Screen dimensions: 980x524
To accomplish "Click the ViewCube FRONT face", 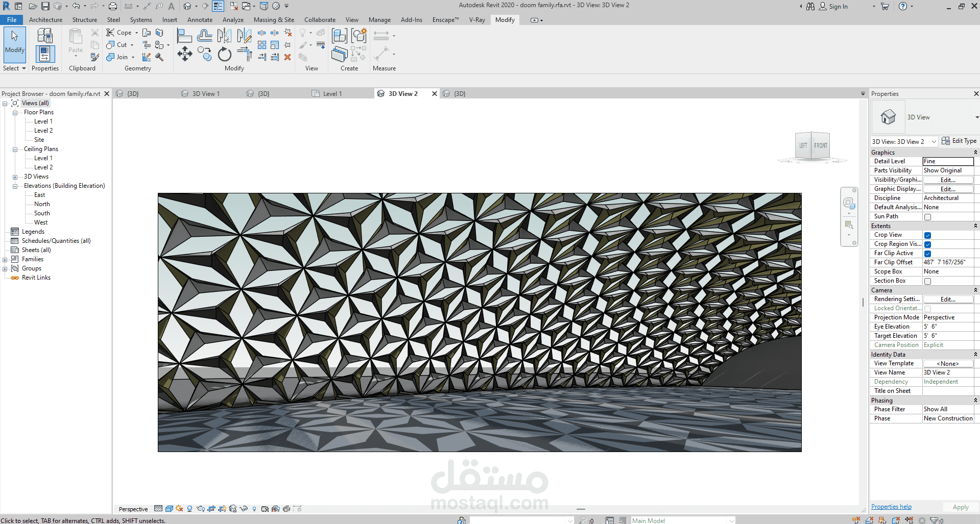I will coord(821,146).
